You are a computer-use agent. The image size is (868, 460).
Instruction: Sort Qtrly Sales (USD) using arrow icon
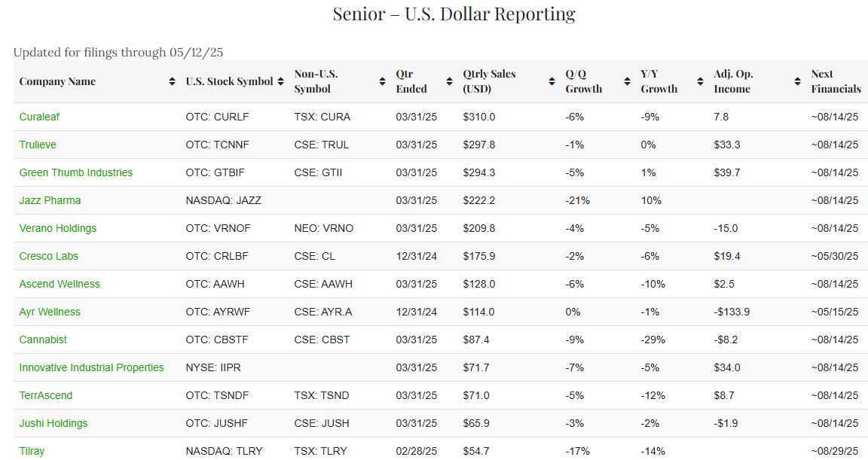pyautogui.click(x=552, y=81)
